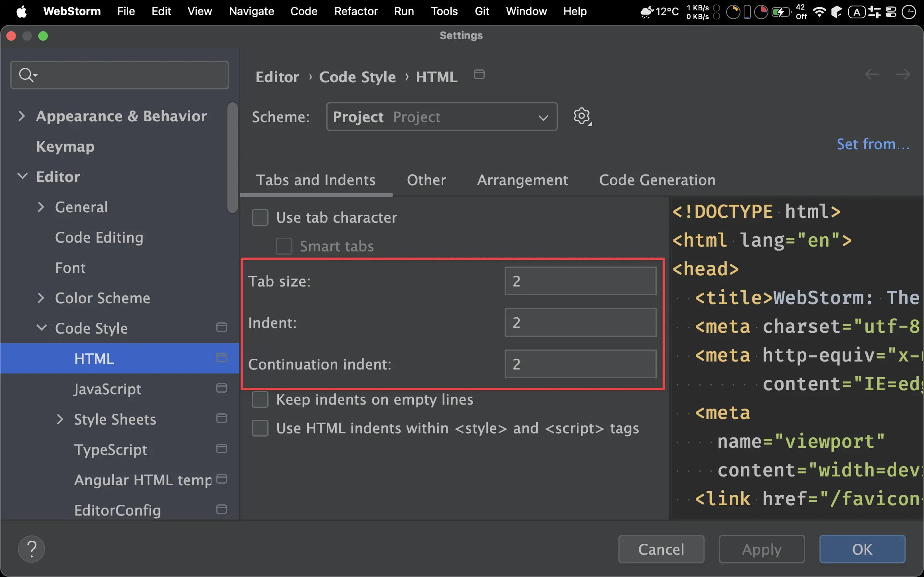Open the Scheme Project dropdown
Screen dimensions: 924x577
click(x=441, y=117)
